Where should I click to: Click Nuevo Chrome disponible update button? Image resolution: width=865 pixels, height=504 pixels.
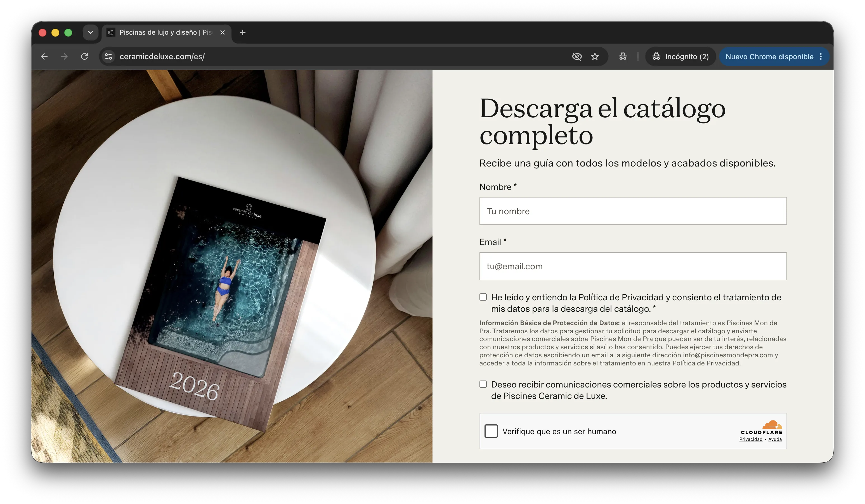point(769,57)
